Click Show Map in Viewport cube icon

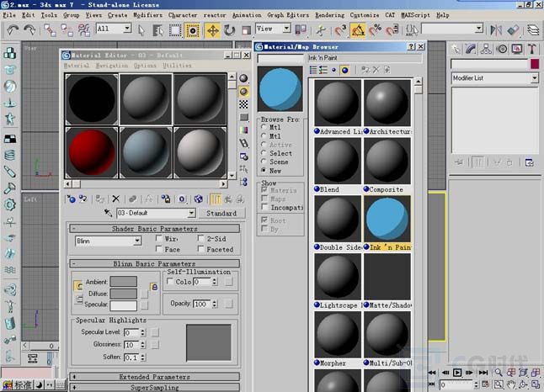point(199,199)
